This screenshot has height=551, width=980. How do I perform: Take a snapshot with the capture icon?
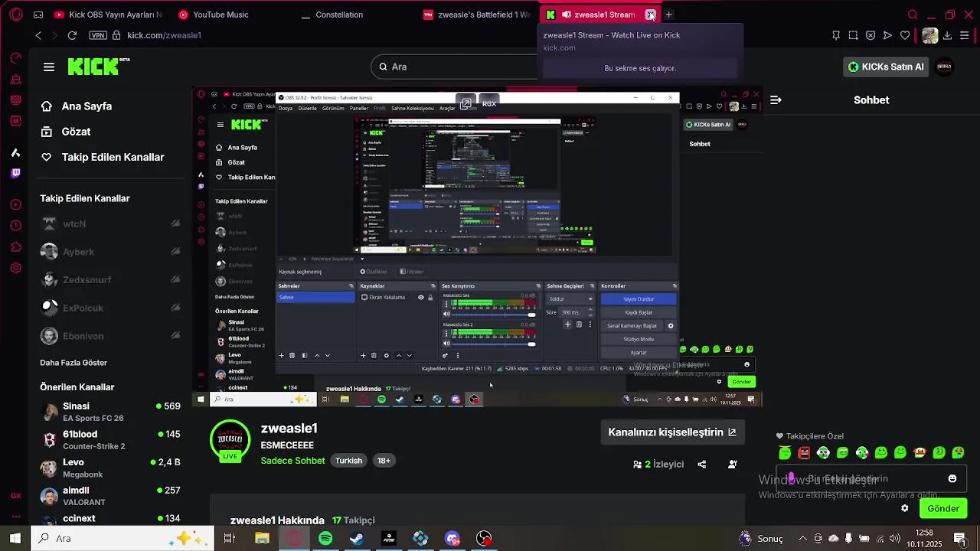(x=854, y=35)
